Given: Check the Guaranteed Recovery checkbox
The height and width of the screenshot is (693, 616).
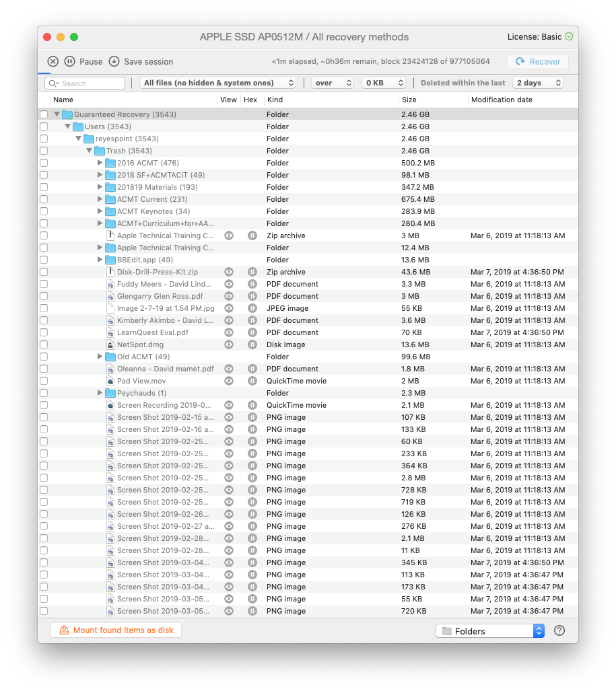Looking at the screenshot, I should [x=44, y=114].
